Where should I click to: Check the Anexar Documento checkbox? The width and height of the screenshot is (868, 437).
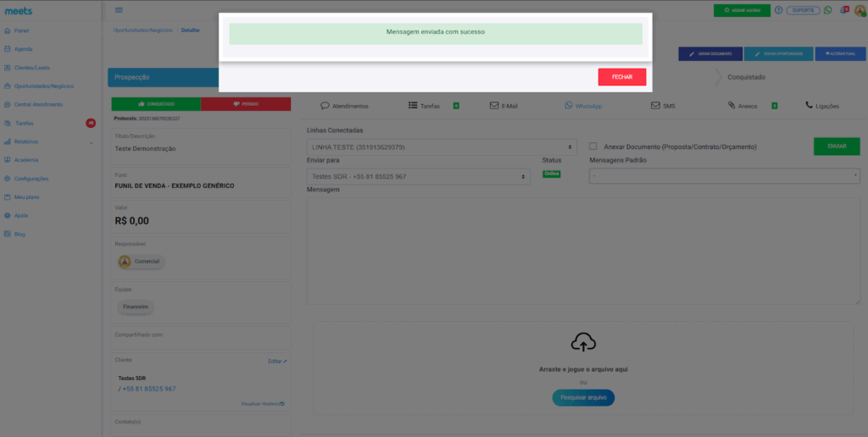(593, 147)
